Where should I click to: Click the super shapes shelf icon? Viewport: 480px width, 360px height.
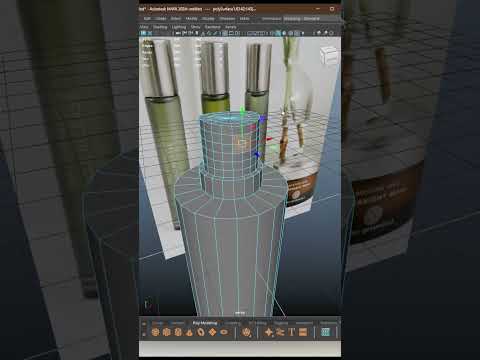(247, 332)
